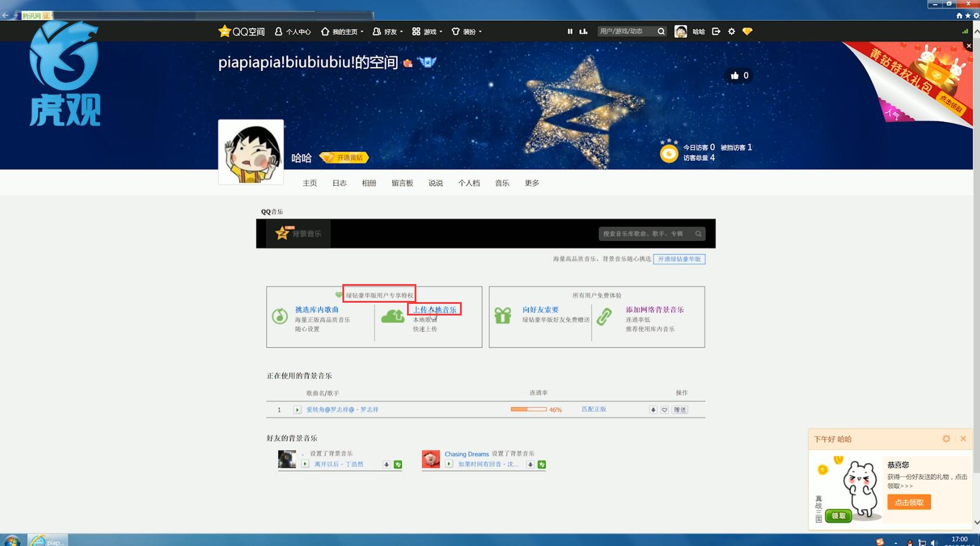Click the green cloud upload icon
This screenshot has width=980, height=546.
coord(392,316)
